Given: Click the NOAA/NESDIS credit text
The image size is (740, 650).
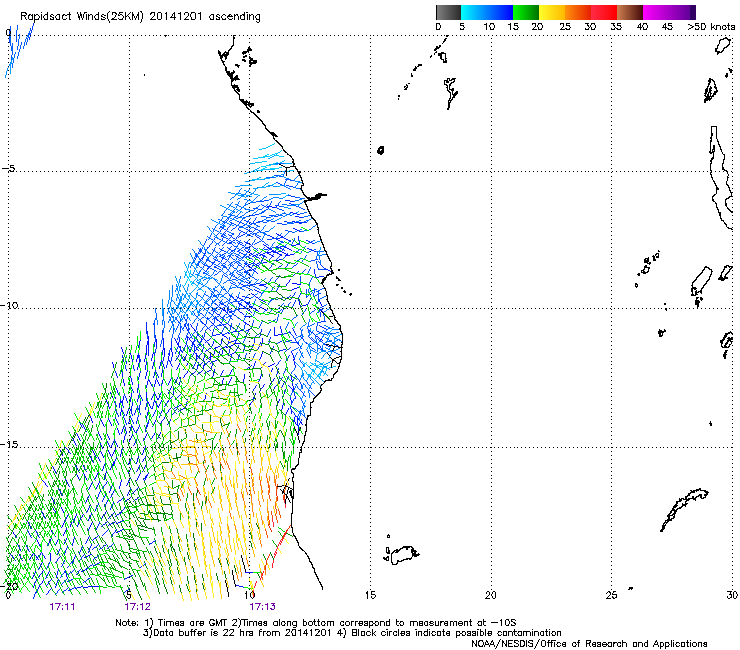Looking at the screenshot, I should pos(589,644).
